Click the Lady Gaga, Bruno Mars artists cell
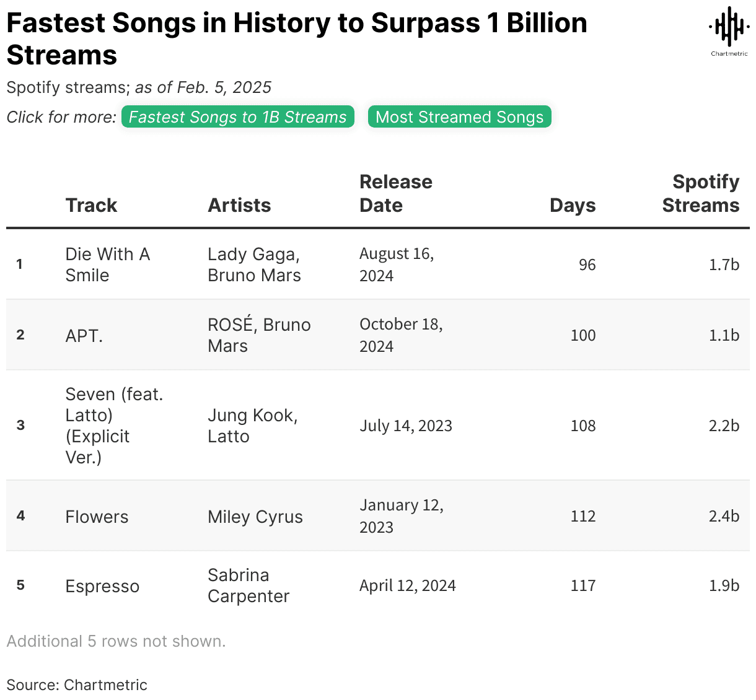Viewport: 756px width, 700px height. pyautogui.click(x=255, y=265)
